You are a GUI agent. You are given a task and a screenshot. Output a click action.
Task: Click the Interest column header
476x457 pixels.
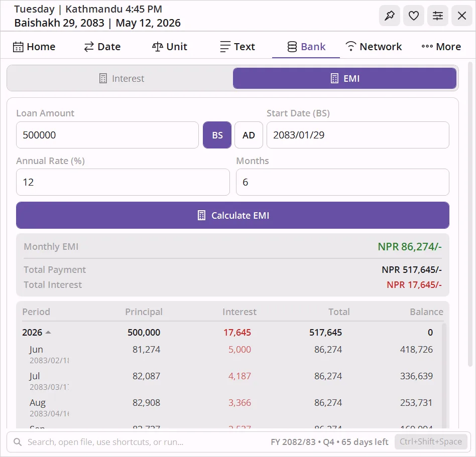click(240, 312)
